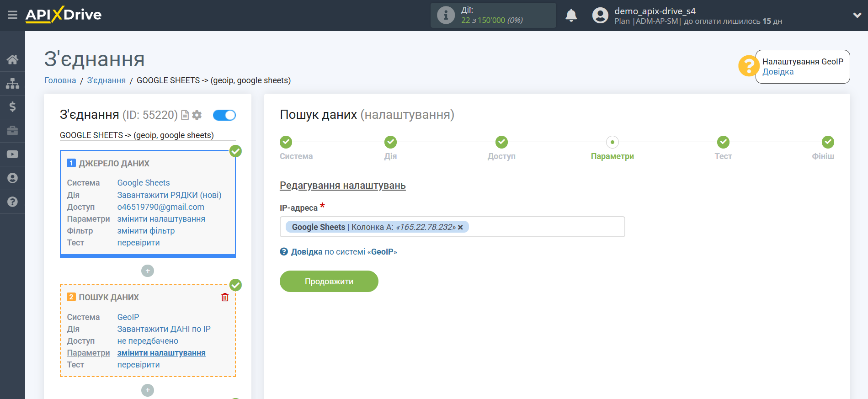Open video tutorials YouTube sidebar icon

coord(12,154)
